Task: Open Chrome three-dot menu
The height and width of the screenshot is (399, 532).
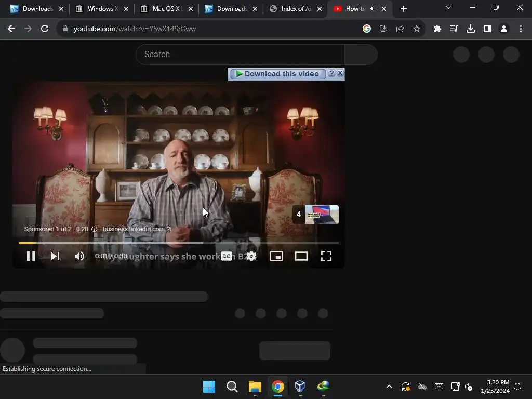Action: click(521, 29)
